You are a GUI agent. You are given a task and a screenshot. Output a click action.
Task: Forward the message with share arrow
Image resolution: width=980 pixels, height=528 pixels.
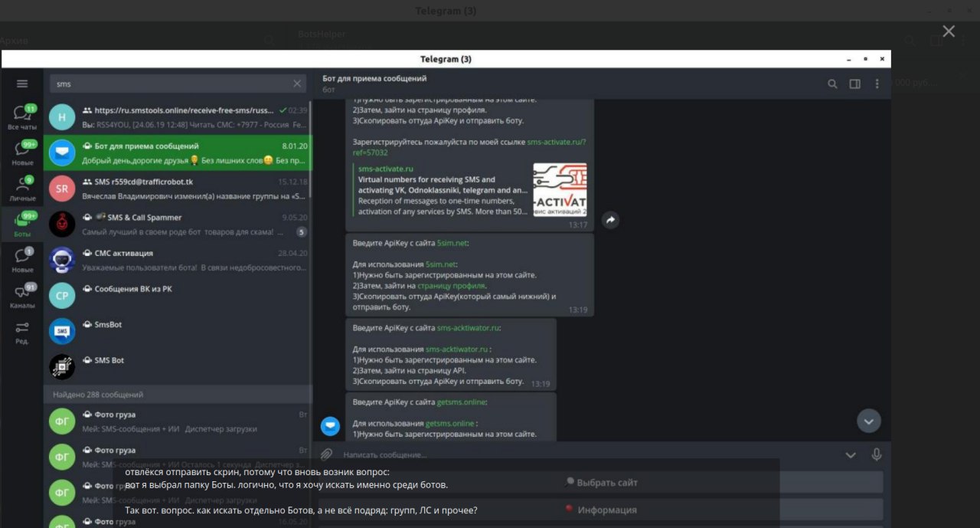[x=610, y=220]
